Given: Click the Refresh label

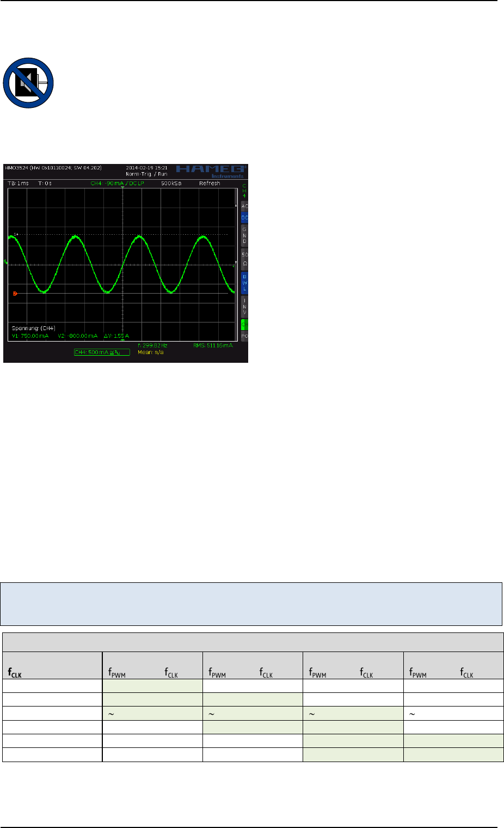Looking at the screenshot, I should [x=210, y=184].
